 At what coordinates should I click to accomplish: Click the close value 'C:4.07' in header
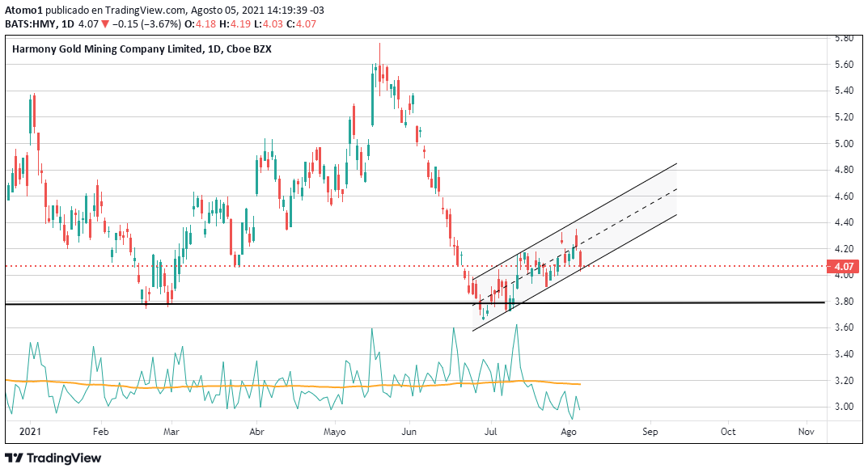(x=301, y=23)
